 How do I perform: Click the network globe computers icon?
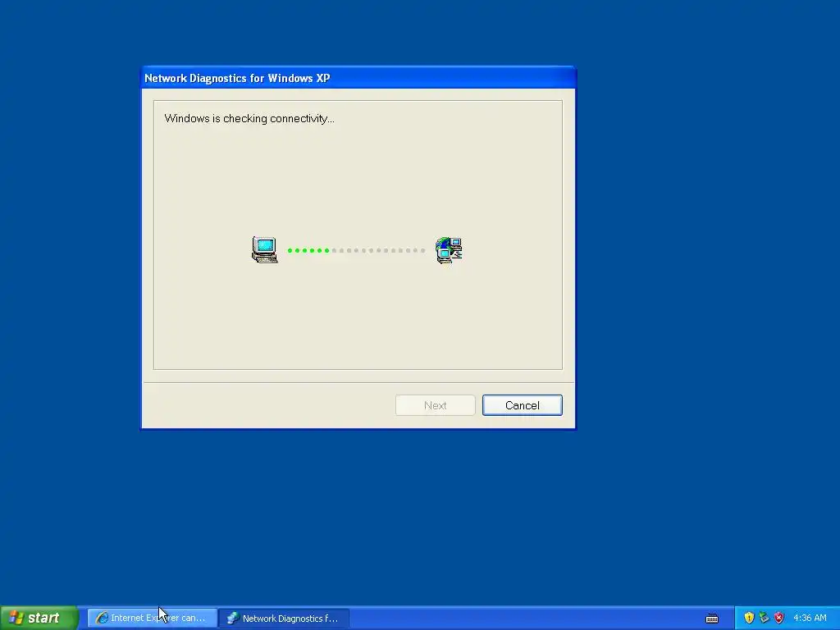click(449, 250)
